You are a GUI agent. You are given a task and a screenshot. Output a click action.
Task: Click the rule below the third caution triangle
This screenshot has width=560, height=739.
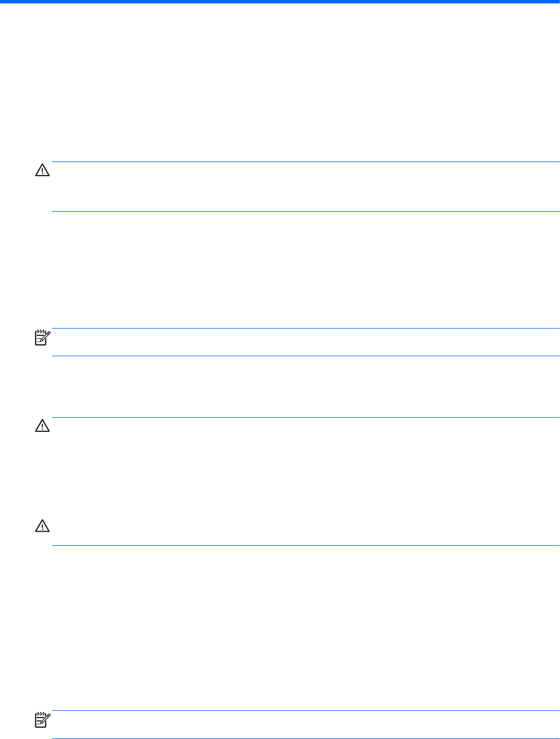pyautogui.click(x=305, y=545)
